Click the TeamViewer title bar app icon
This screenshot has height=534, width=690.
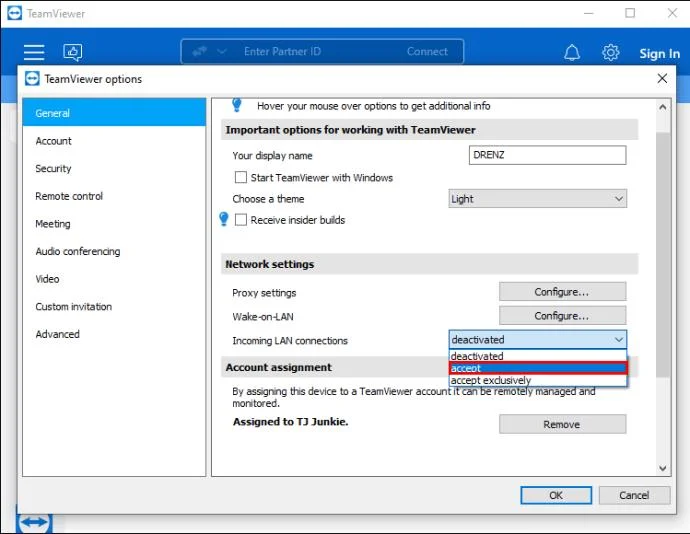15,13
